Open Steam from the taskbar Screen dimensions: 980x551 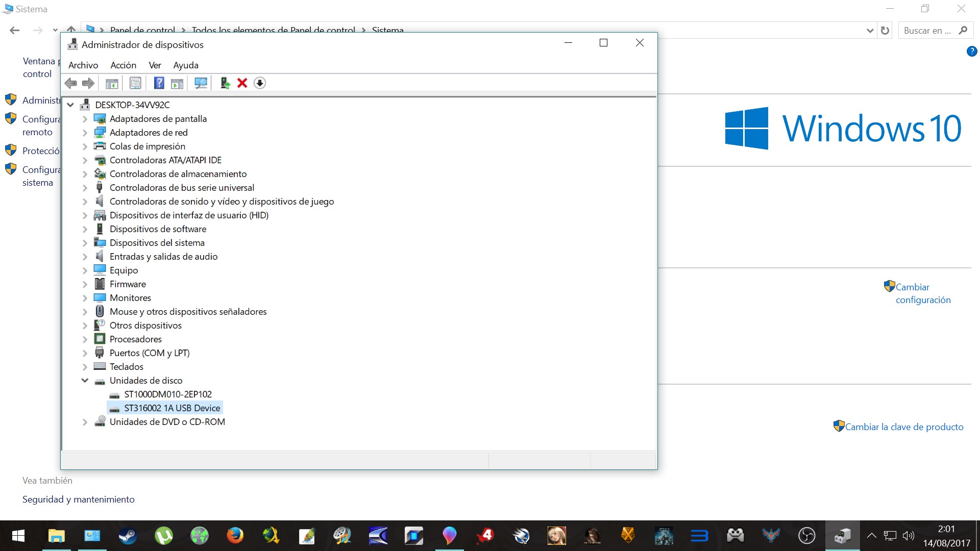pos(128,536)
